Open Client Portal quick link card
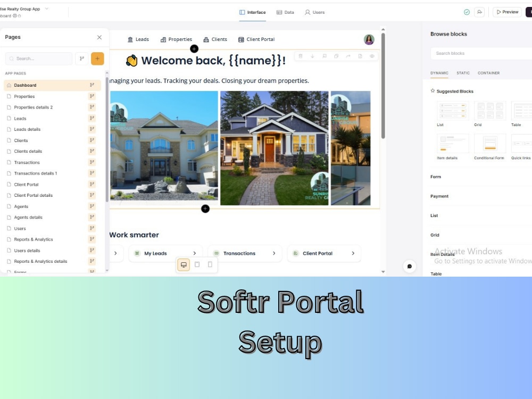The height and width of the screenshot is (399, 532). (324, 253)
